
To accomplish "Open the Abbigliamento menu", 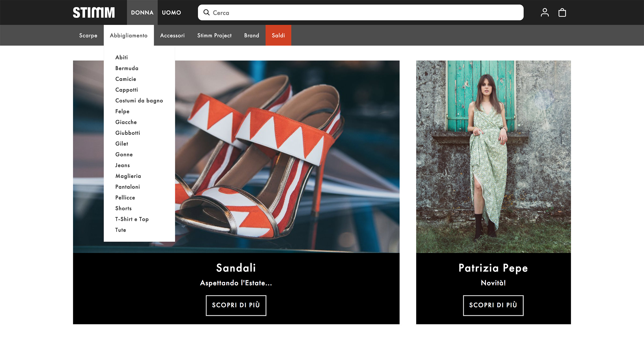I will point(129,35).
